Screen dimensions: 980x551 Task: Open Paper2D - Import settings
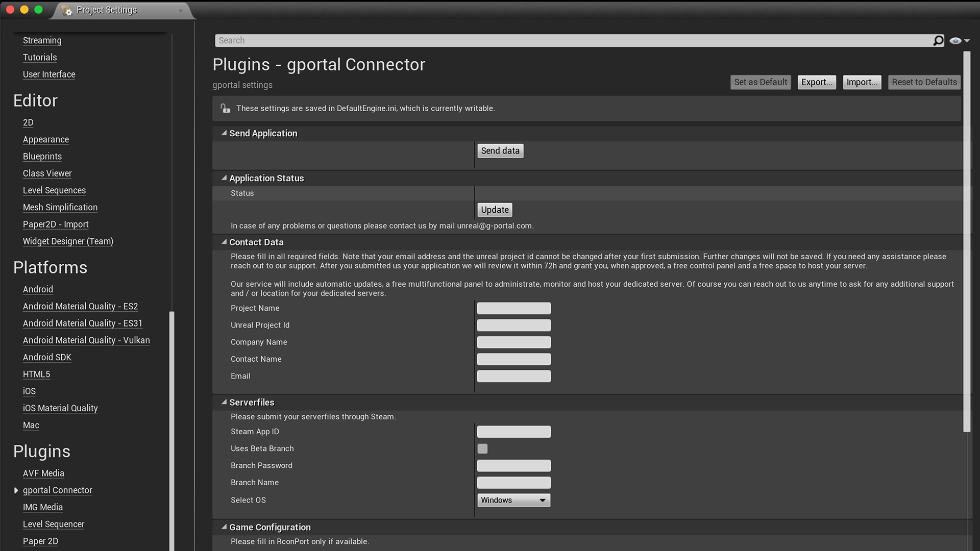56,224
